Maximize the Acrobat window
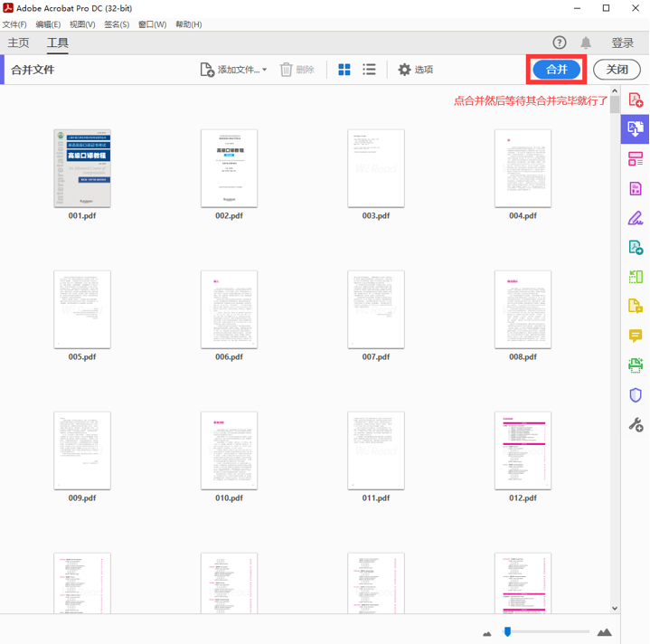Image resolution: width=650 pixels, height=644 pixels. click(606, 8)
